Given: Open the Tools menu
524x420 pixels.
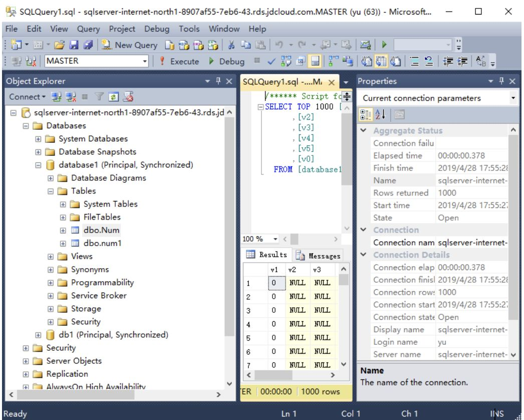Looking at the screenshot, I should click(x=189, y=29).
